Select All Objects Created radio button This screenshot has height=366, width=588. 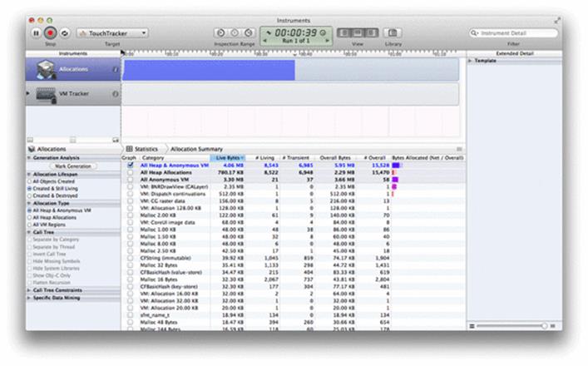click(x=29, y=181)
